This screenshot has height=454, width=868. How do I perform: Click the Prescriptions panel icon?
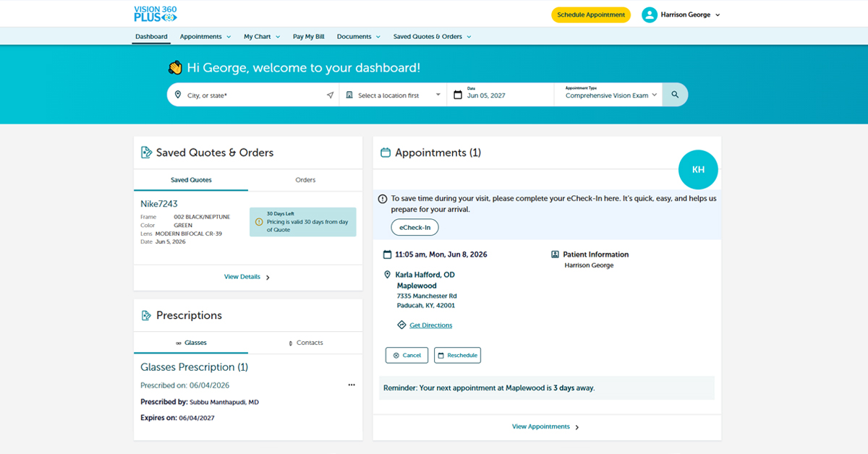146,315
